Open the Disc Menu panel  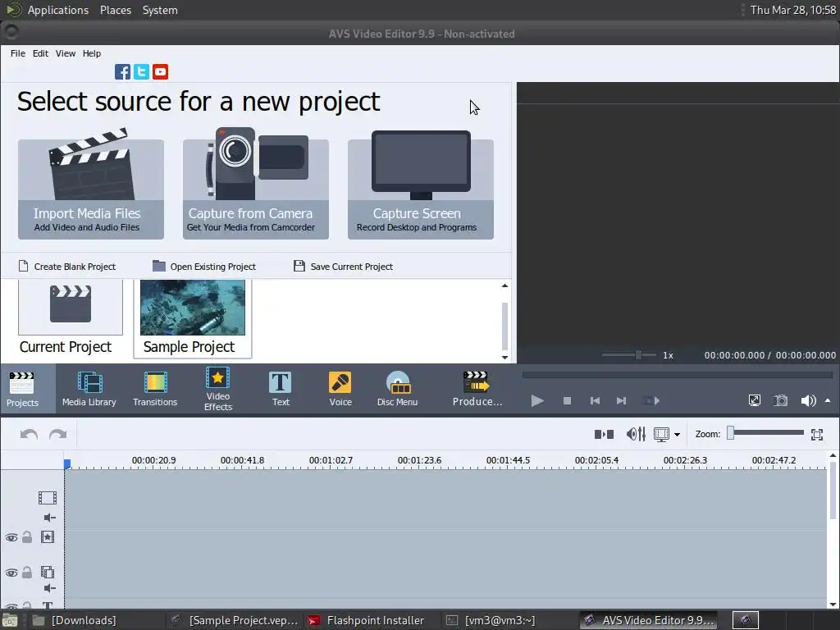pyautogui.click(x=397, y=389)
